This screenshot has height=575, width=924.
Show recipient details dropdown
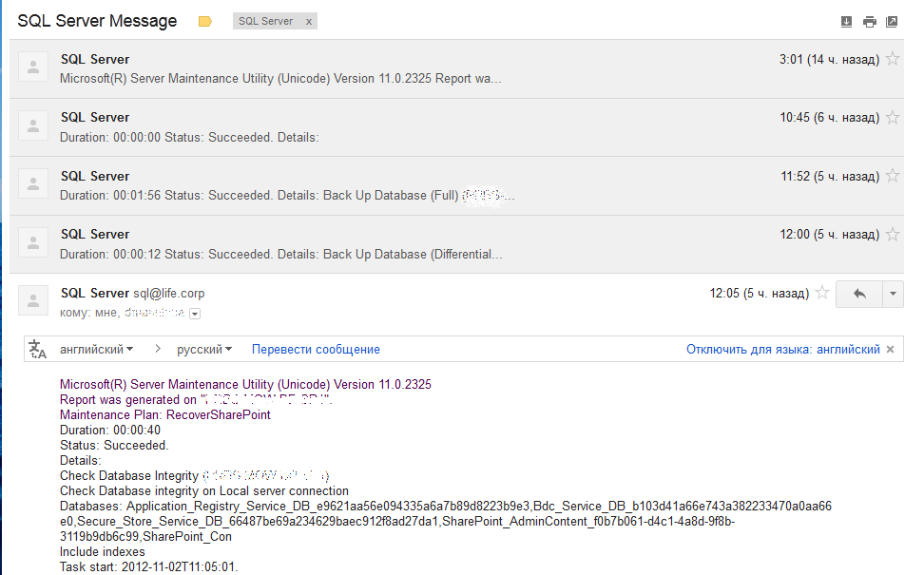(195, 314)
